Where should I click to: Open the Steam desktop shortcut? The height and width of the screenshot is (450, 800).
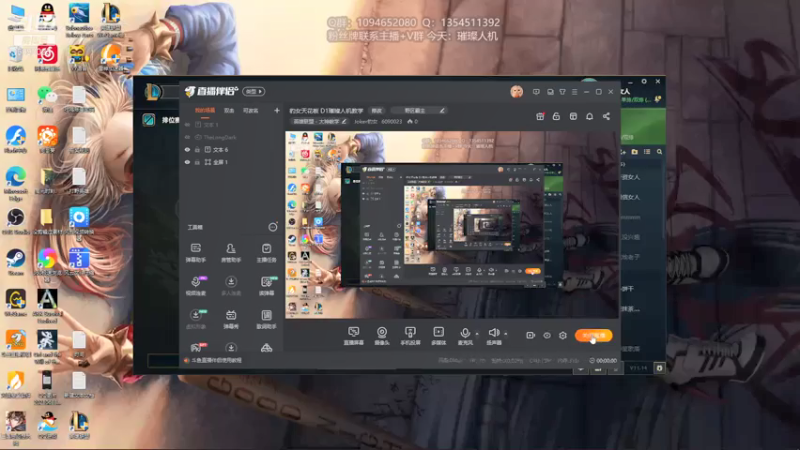click(15, 261)
